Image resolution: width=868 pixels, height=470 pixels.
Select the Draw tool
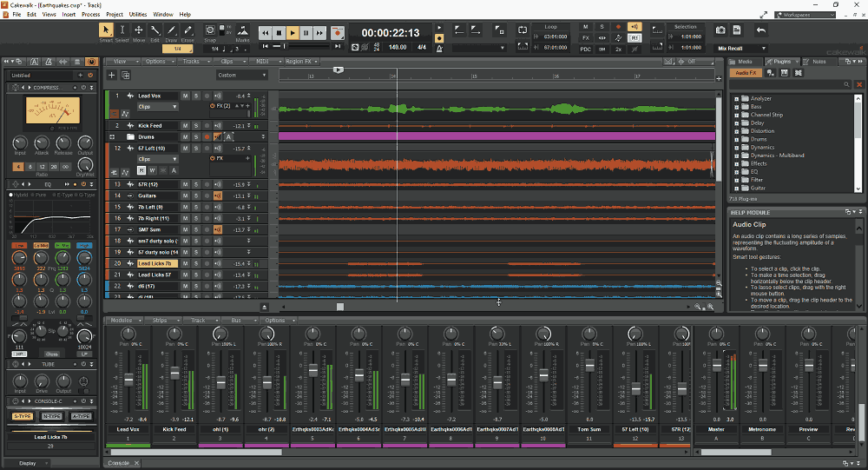(171, 30)
